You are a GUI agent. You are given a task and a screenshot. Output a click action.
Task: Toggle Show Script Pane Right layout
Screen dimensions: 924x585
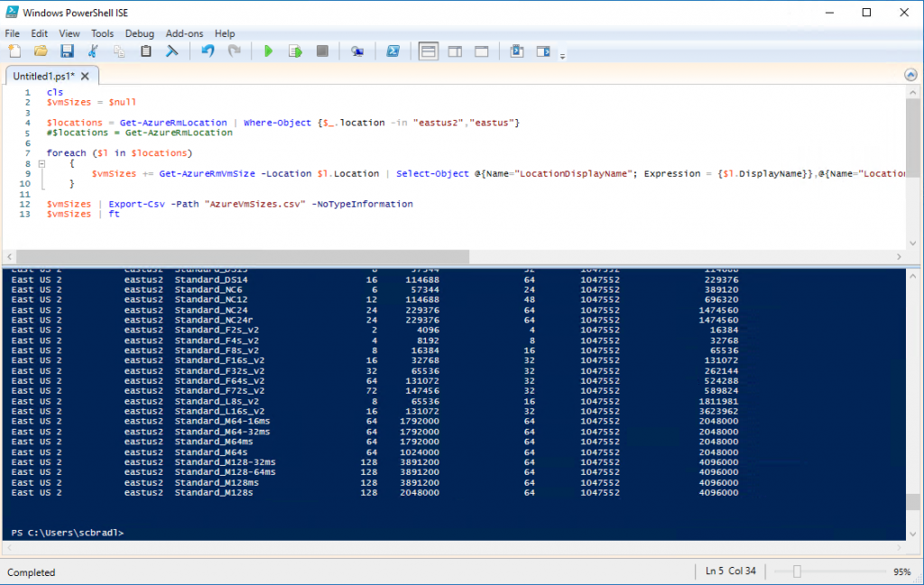tap(455, 51)
